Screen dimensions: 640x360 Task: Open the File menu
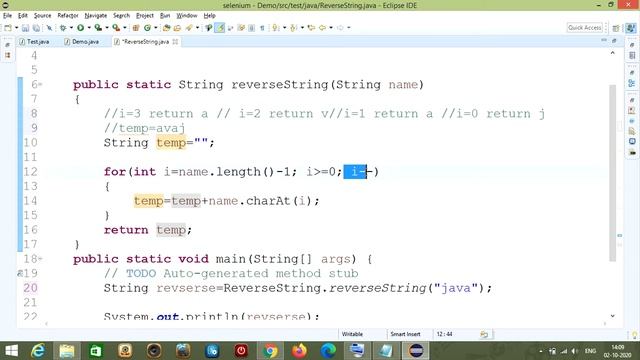pyautogui.click(x=7, y=16)
